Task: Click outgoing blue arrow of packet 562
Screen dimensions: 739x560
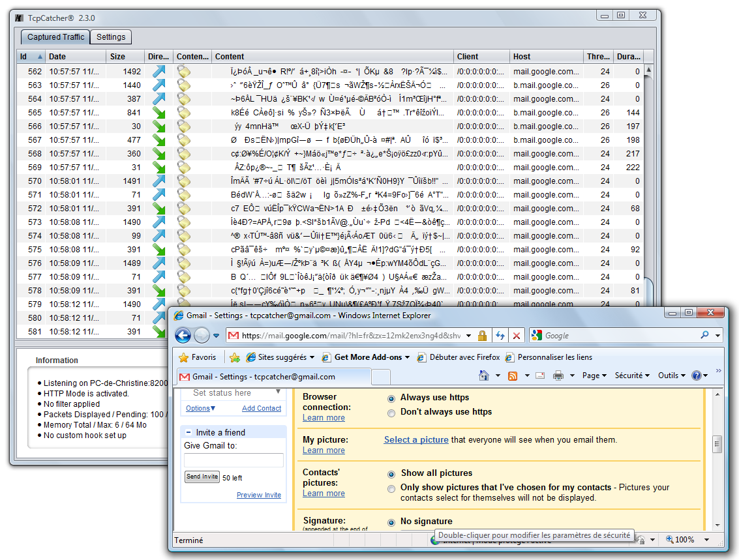Action: (159, 71)
